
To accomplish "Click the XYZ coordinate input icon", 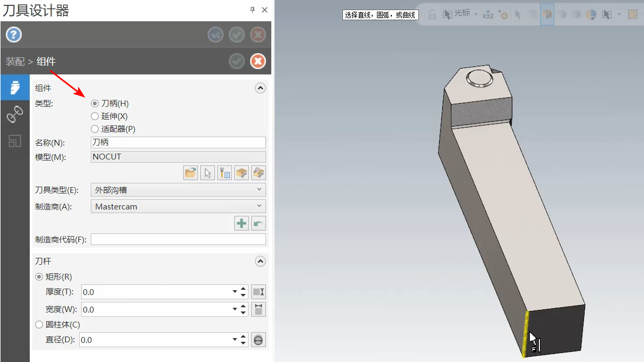I will (x=487, y=15).
